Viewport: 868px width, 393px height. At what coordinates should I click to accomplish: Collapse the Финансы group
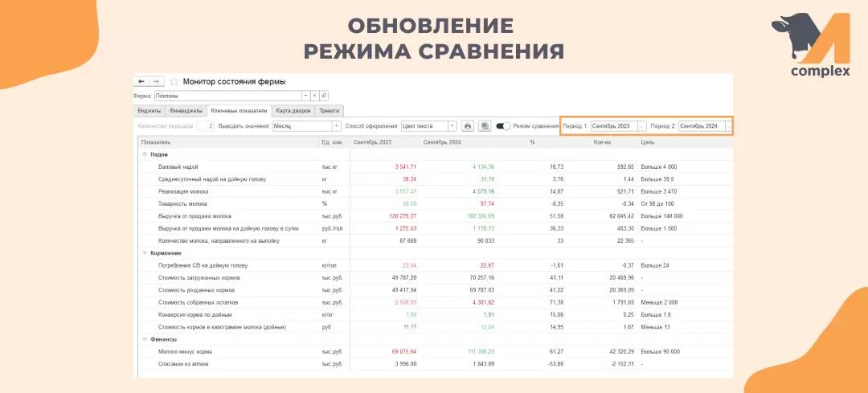[x=145, y=339]
